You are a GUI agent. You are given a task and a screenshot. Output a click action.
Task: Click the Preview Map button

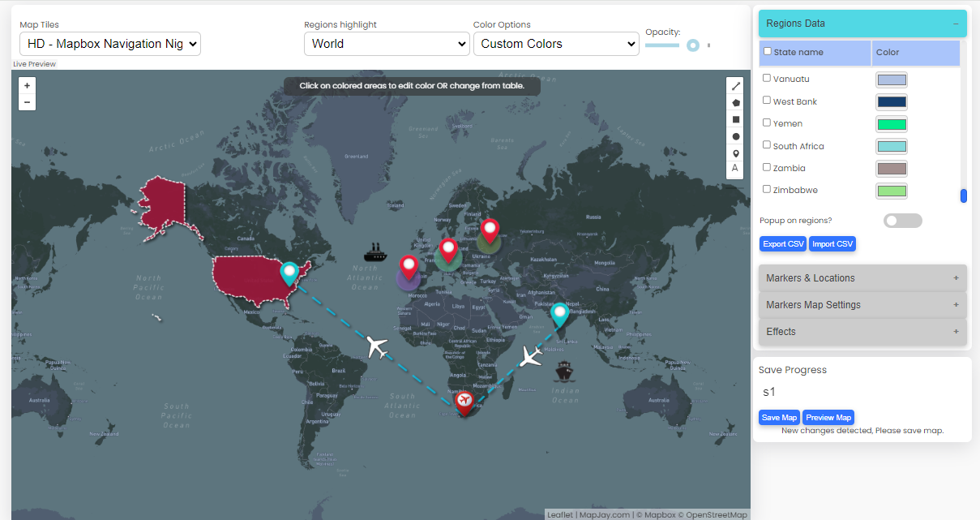[x=828, y=418]
